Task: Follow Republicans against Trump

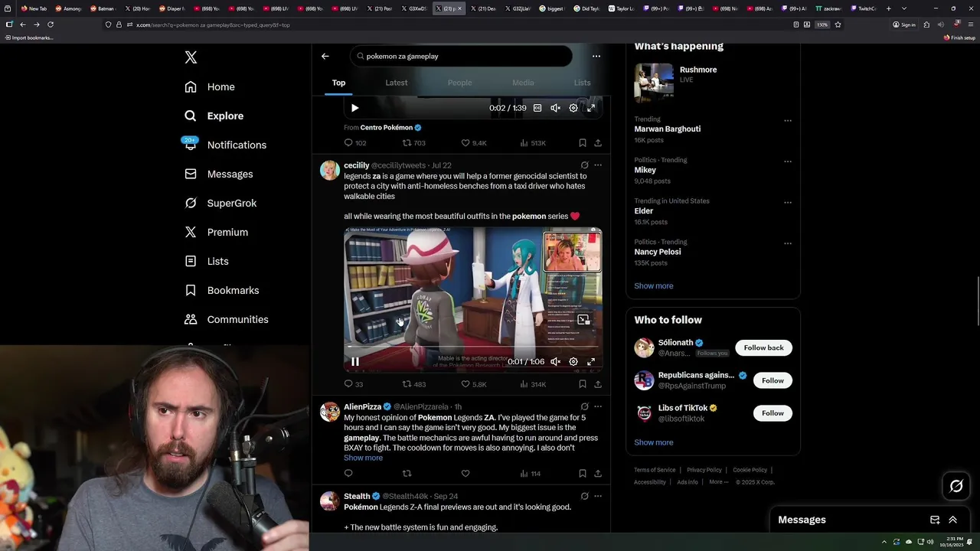Action: tap(773, 380)
